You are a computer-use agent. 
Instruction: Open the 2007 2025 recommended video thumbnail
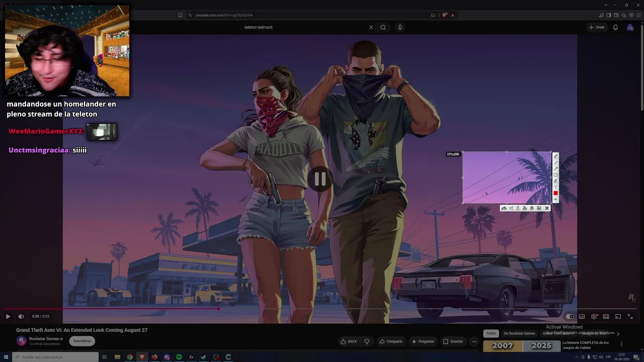pyautogui.click(x=521, y=346)
